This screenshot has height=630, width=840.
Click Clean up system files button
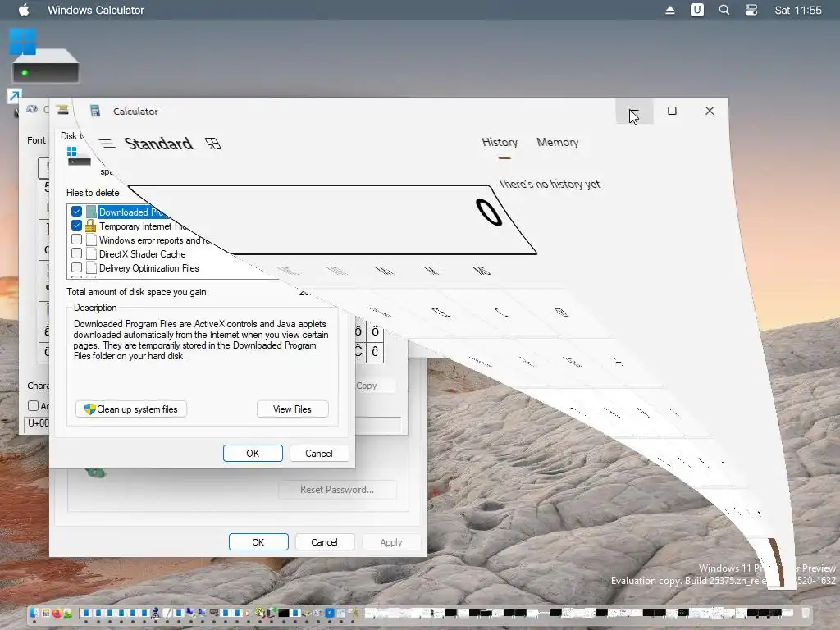[x=130, y=409]
